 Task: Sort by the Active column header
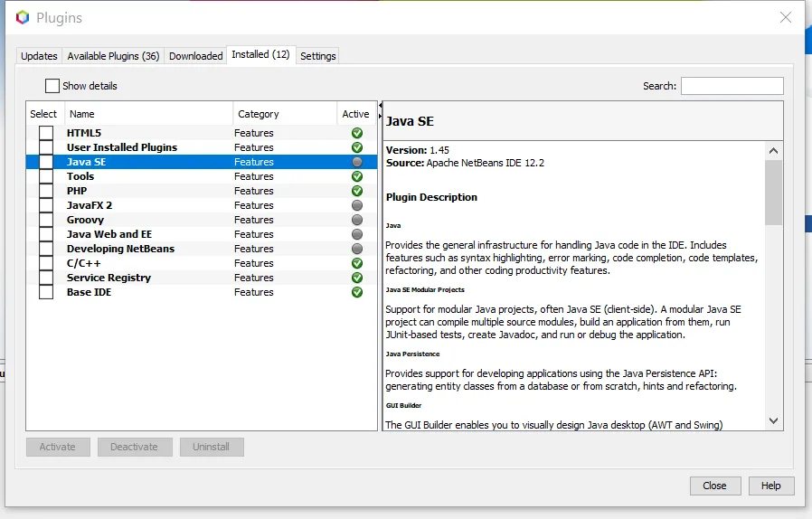(356, 114)
